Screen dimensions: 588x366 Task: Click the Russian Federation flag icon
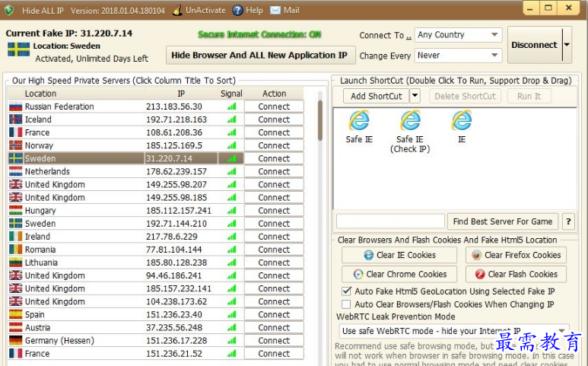tap(15, 107)
